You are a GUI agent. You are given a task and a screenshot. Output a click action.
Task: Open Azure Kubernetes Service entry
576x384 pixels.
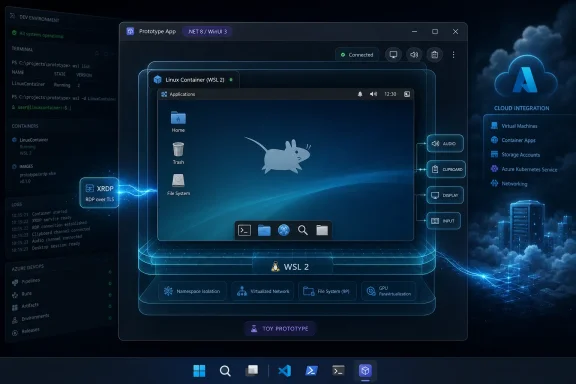pyautogui.click(x=524, y=169)
